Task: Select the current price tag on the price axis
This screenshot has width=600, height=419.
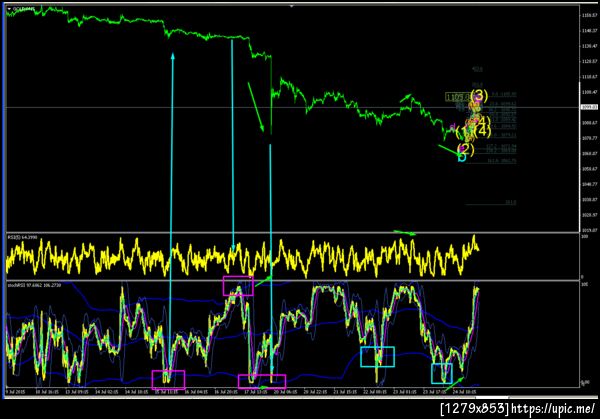Action: [590, 107]
